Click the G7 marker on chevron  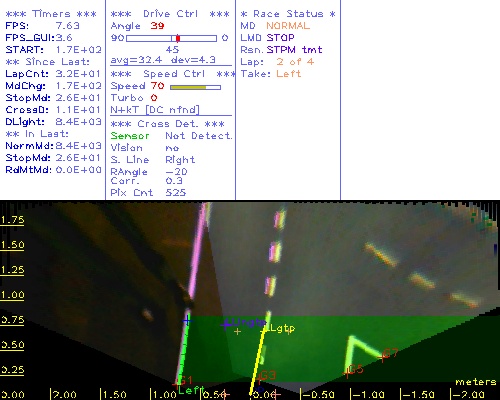389,354
